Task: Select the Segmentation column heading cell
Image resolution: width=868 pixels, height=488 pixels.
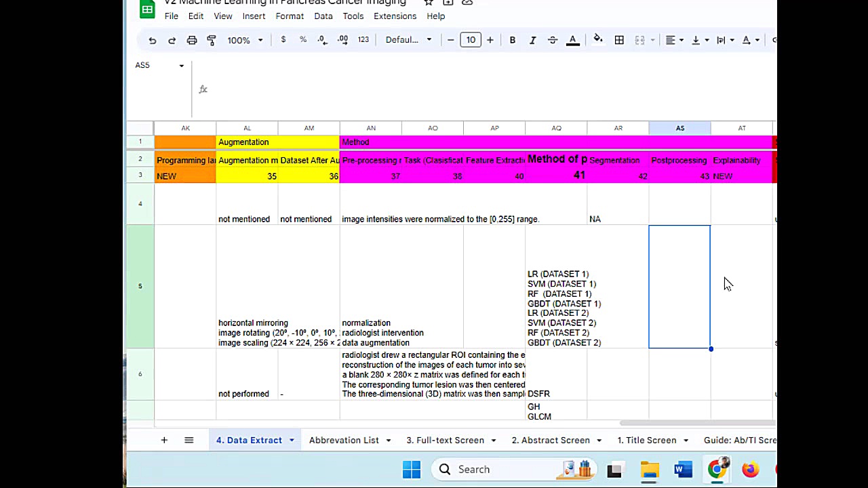Action: pos(618,161)
